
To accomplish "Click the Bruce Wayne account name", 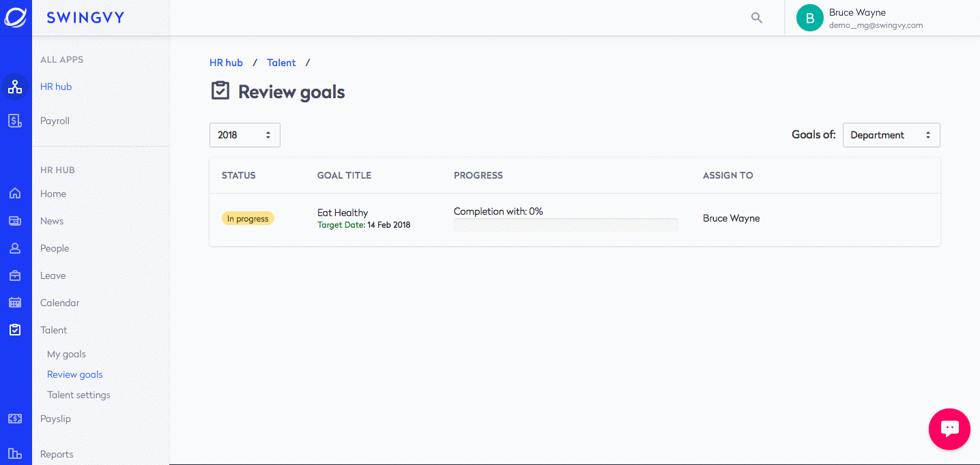I will pos(856,12).
